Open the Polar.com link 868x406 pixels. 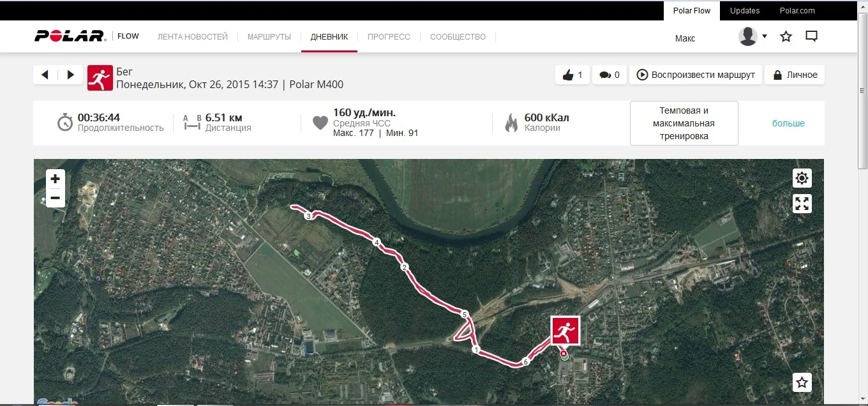pos(797,10)
